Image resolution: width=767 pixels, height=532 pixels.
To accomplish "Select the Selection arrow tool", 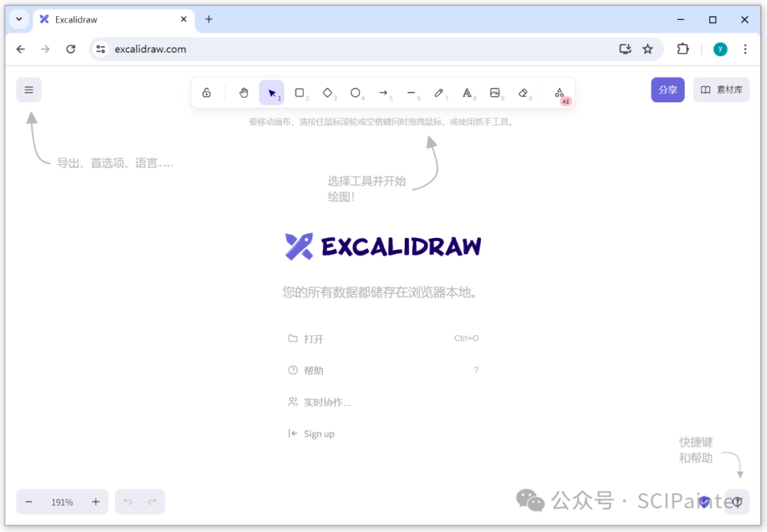I will click(x=271, y=92).
